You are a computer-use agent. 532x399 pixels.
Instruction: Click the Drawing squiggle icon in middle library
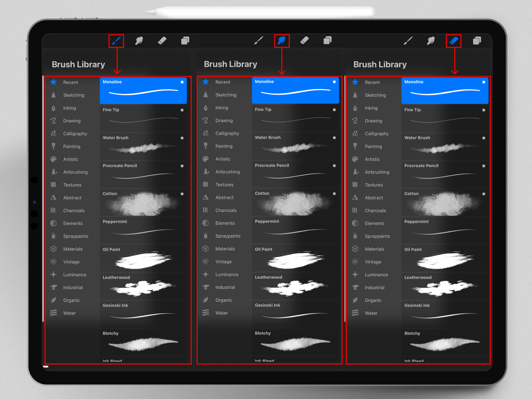coord(206,120)
